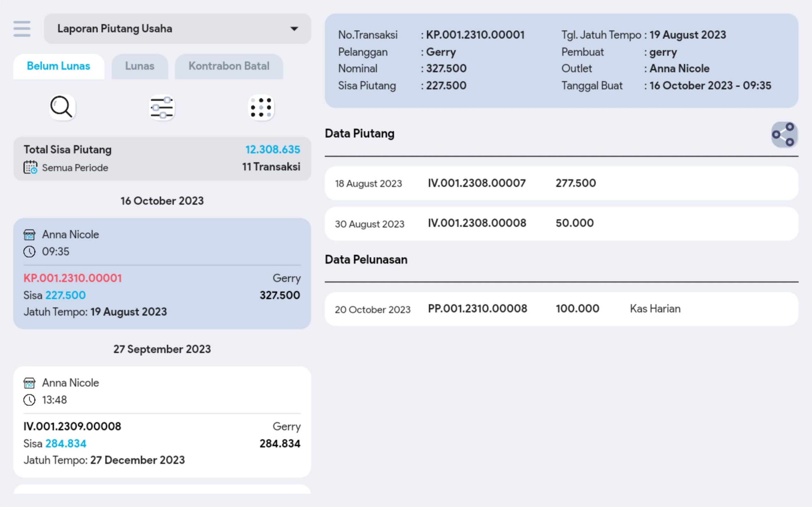Switch to the Lunas tab
This screenshot has height=507, width=812.
tap(140, 67)
